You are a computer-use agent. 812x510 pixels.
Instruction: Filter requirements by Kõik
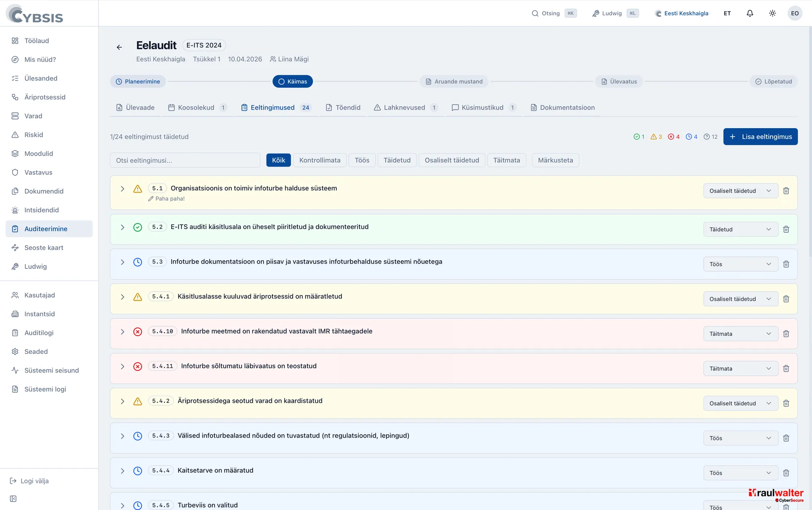click(x=278, y=160)
